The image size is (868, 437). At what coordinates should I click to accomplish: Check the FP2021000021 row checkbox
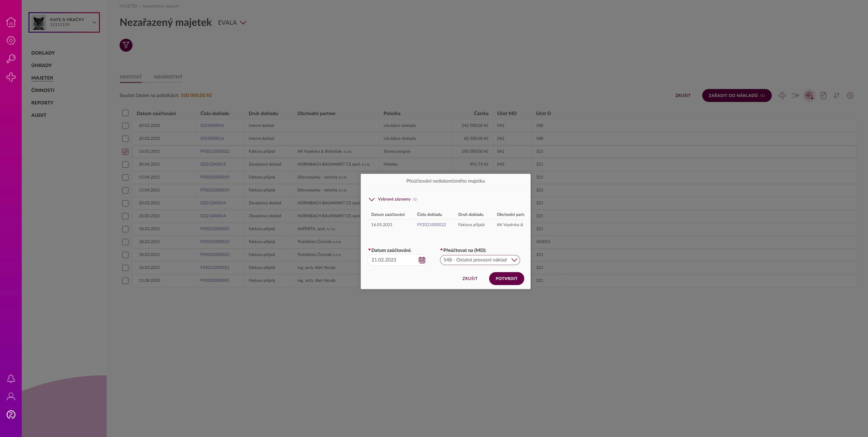point(125,268)
